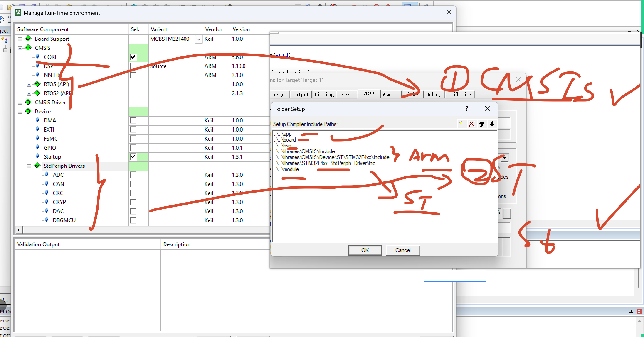The width and height of the screenshot is (644, 337).
Task: Select the User tab
Action: point(344,94)
